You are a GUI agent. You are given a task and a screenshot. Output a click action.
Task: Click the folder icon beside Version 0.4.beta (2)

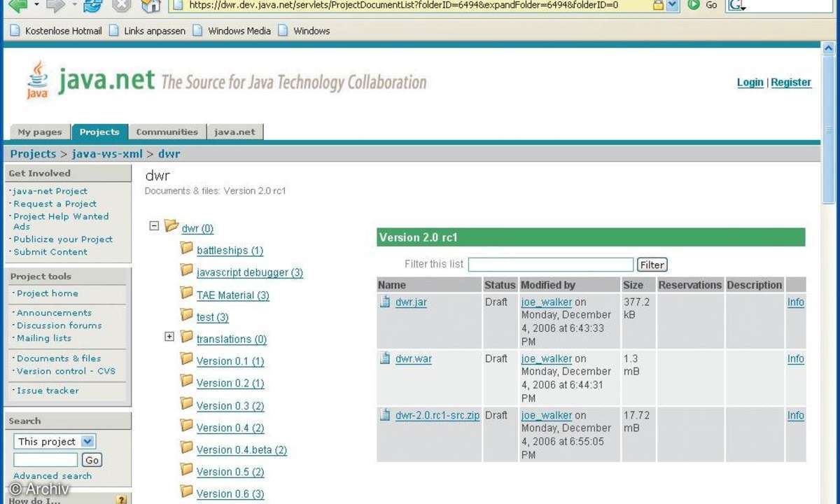(x=186, y=447)
